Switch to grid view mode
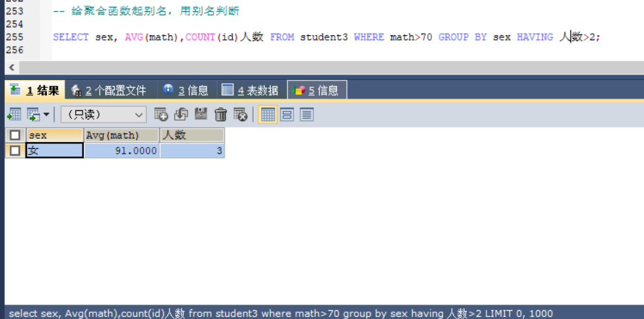The image size is (644, 319). (268, 114)
